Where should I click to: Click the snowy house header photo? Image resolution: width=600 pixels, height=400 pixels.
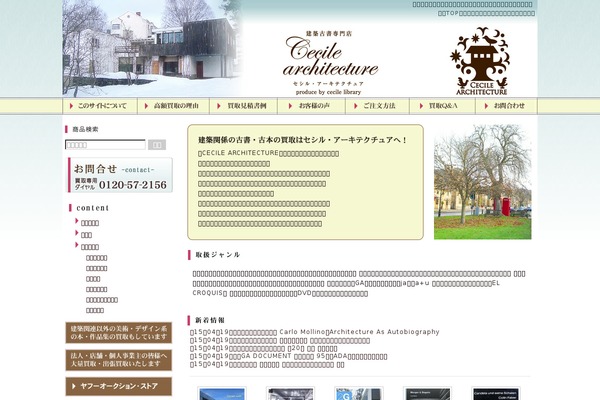click(152, 48)
